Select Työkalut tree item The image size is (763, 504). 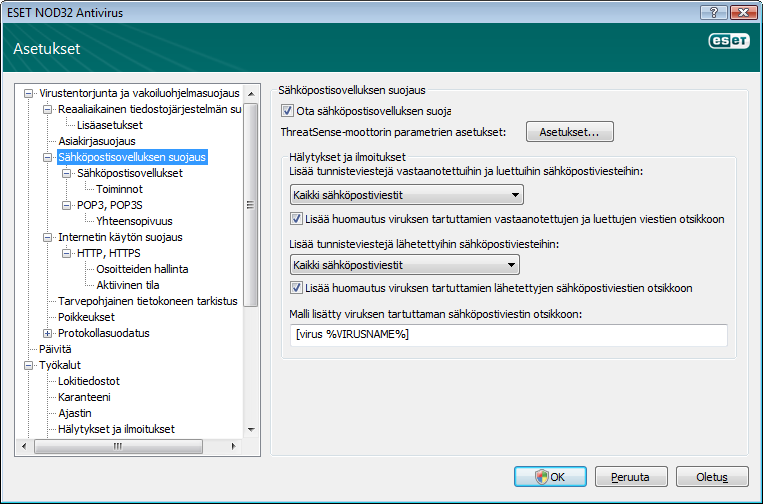(x=60, y=365)
